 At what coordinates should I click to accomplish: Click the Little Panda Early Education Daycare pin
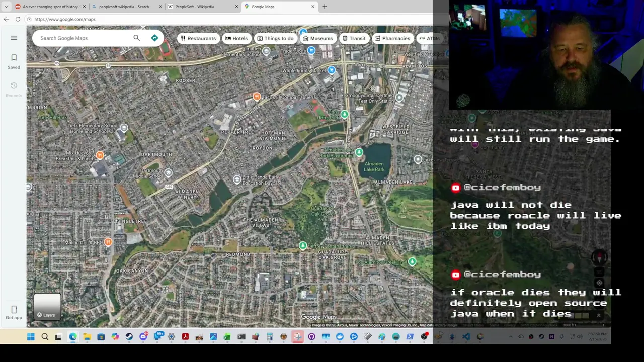[x=237, y=179]
